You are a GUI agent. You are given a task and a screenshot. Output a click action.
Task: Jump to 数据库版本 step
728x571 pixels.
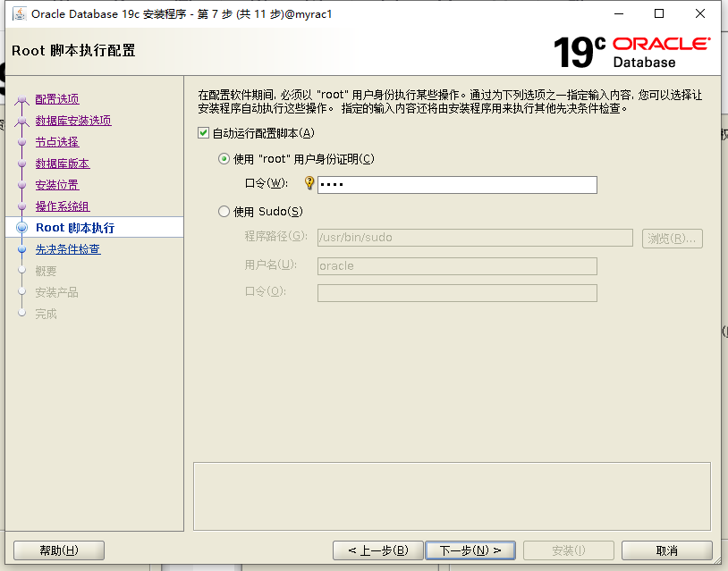coord(63,164)
